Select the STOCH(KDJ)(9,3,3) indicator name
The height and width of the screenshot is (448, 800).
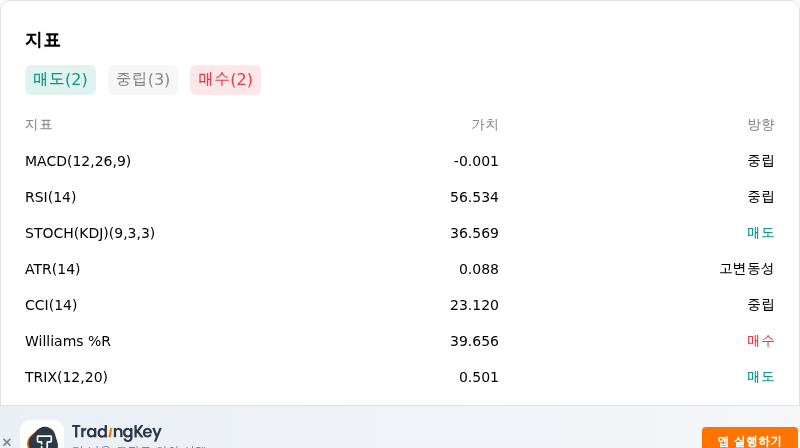(90, 233)
